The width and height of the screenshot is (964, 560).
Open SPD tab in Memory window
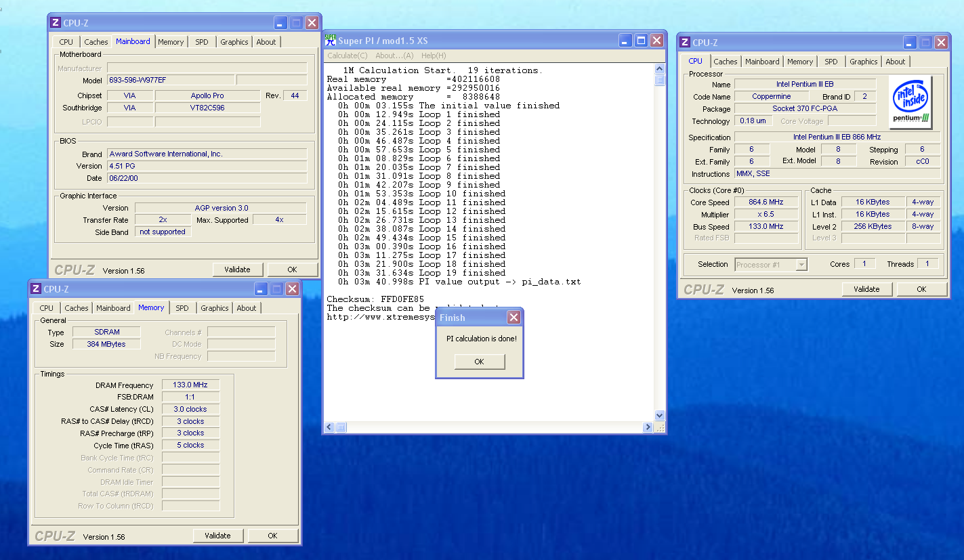(182, 308)
